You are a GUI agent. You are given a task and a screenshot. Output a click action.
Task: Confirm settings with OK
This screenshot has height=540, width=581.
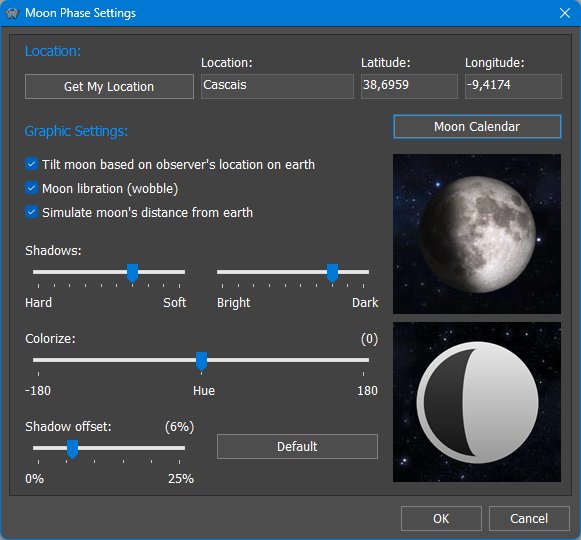pyautogui.click(x=441, y=519)
